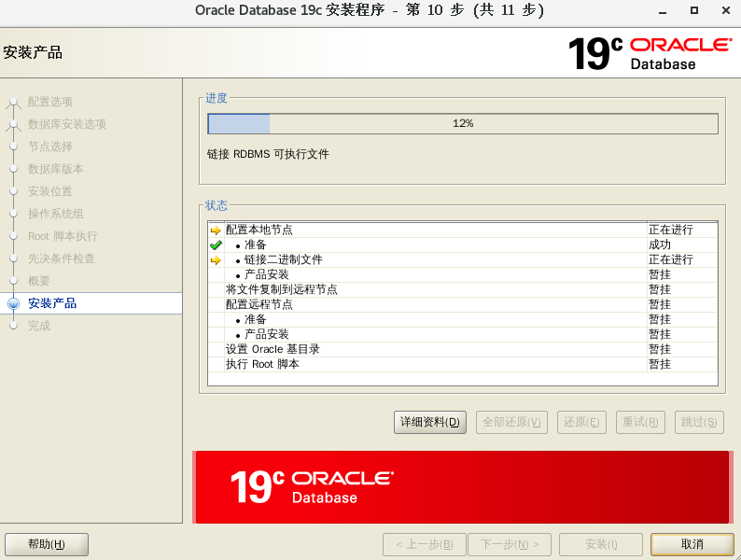Click the Oracle 19c logo in header
The image size is (741, 560).
point(650,54)
